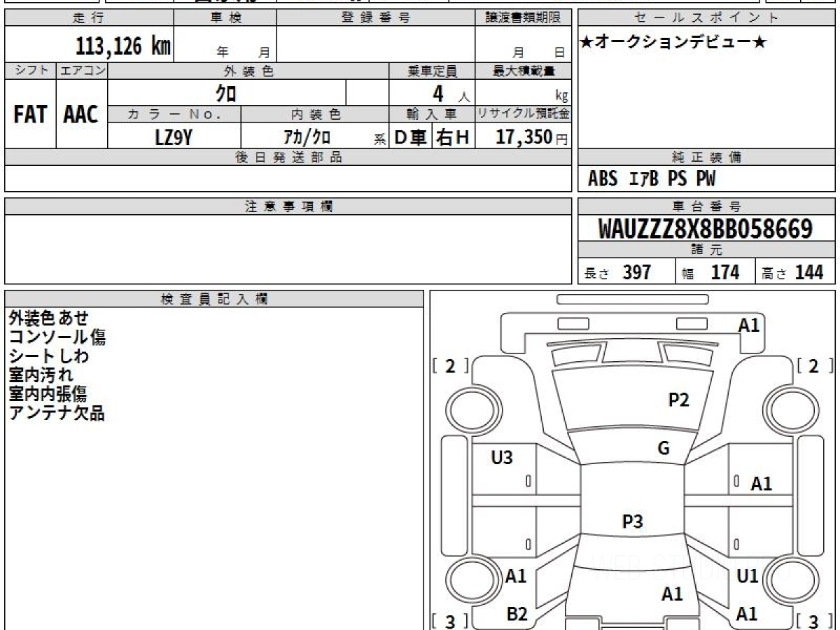
Task: Click the inspector note 外装色あせ
Action: coord(49,318)
